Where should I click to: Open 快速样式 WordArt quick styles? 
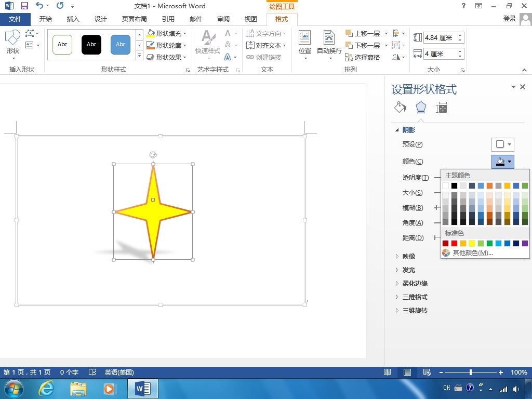pos(208,44)
